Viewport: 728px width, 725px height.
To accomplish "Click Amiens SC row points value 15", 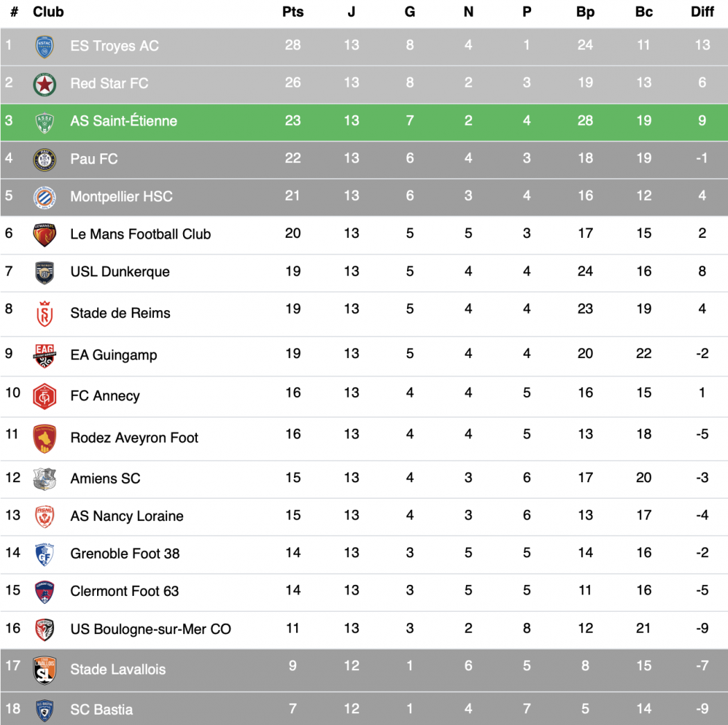I will pyautogui.click(x=293, y=477).
